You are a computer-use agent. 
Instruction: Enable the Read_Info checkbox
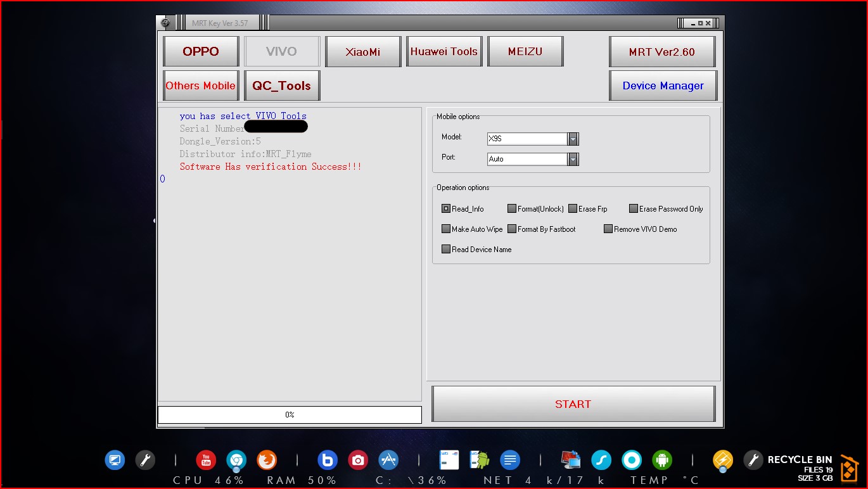coord(446,208)
